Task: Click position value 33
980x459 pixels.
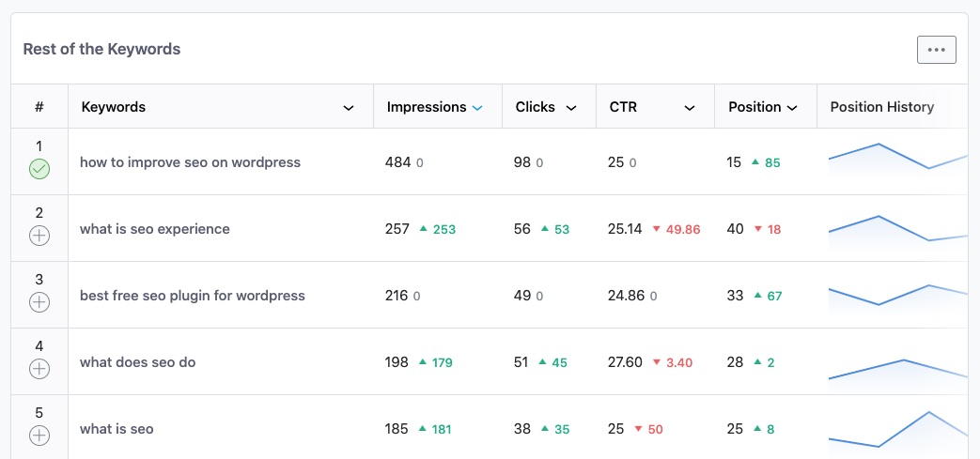Action: coord(735,296)
